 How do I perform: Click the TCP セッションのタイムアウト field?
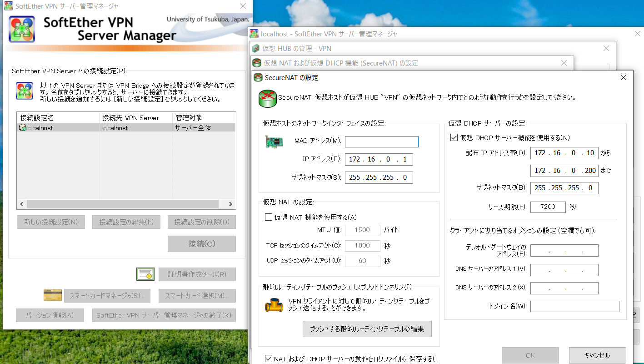tap(363, 246)
